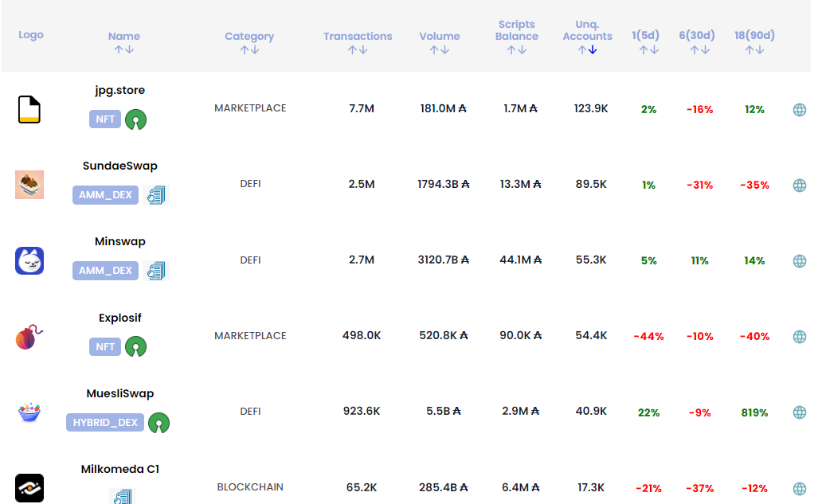Click the AMM_DEX tag under Minswap
Image resolution: width=822 pixels, height=504 pixels.
[x=105, y=271]
